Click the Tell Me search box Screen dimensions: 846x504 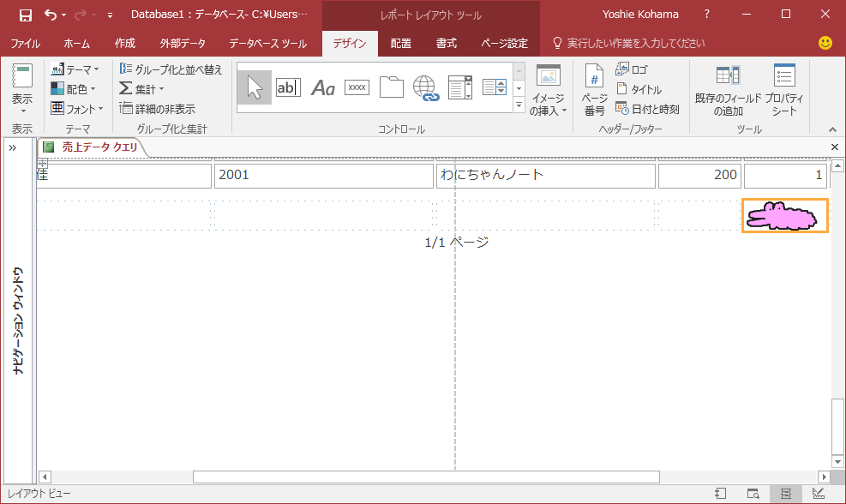tap(629, 43)
